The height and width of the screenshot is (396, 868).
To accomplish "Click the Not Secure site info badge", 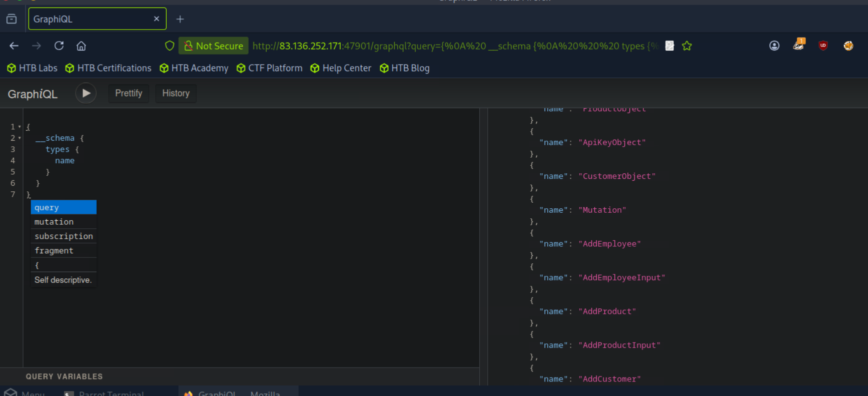I will point(214,46).
